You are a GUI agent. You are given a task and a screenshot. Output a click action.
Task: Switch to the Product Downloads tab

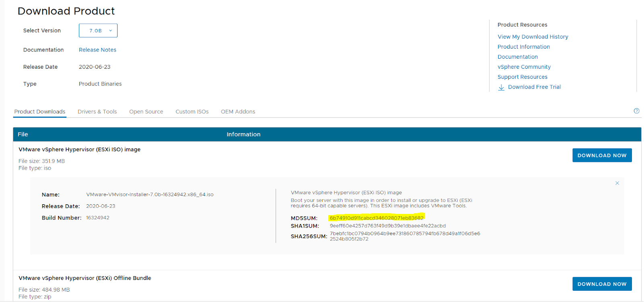click(40, 112)
